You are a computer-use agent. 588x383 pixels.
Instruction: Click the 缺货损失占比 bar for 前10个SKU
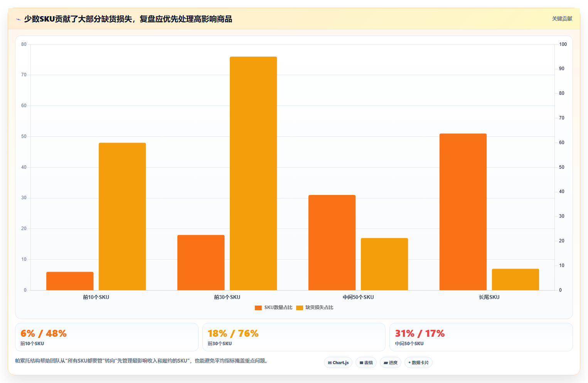(x=122, y=217)
